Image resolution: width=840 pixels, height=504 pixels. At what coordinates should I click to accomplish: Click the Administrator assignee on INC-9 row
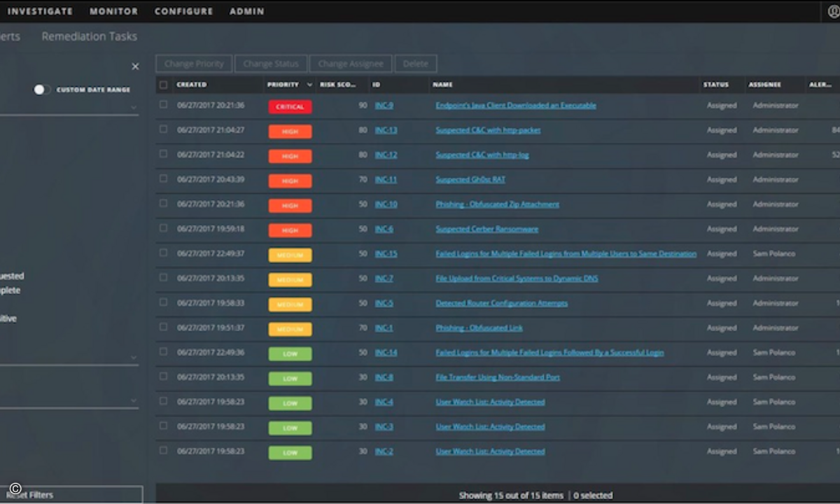click(x=775, y=106)
